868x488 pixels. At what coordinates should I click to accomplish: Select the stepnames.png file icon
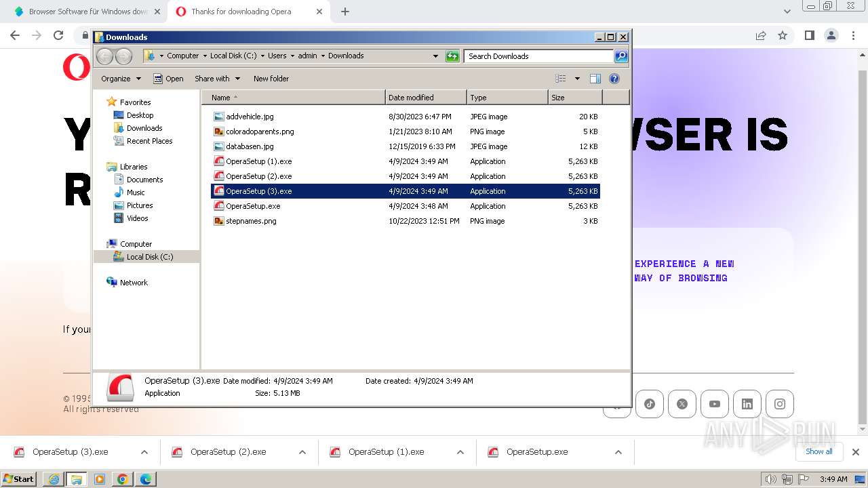218,221
